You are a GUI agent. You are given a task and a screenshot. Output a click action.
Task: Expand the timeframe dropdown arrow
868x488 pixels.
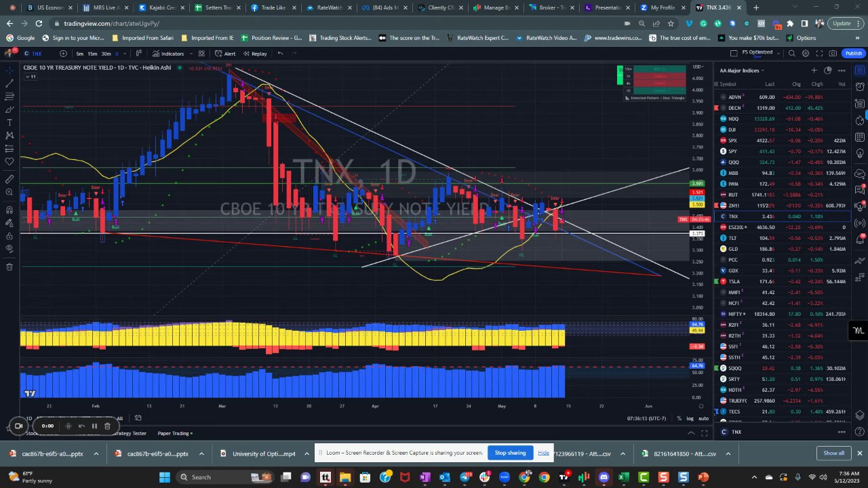point(125,54)
